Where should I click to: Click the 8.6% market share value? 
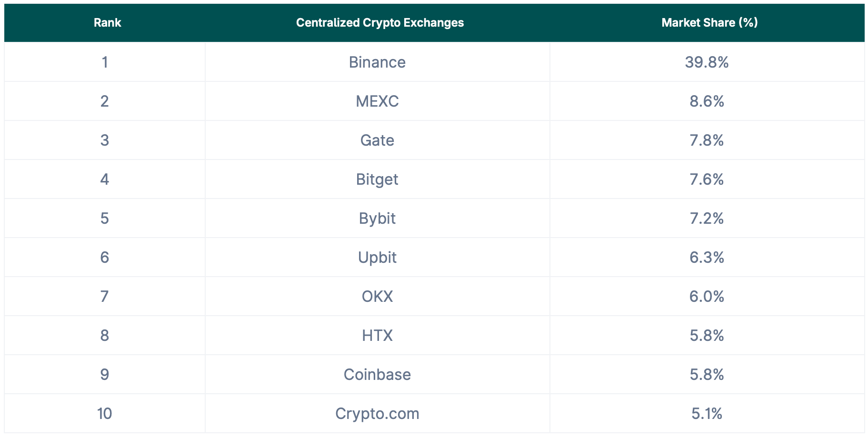707,101
